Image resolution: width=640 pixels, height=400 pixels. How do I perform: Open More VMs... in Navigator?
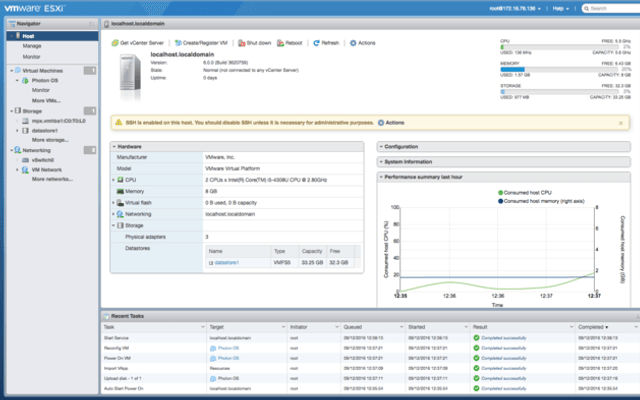46,100
